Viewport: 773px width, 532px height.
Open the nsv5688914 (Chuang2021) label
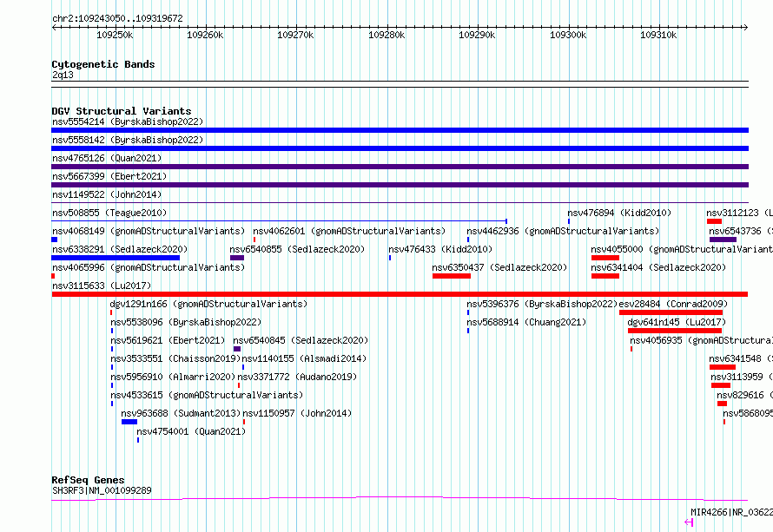(526, 322)
